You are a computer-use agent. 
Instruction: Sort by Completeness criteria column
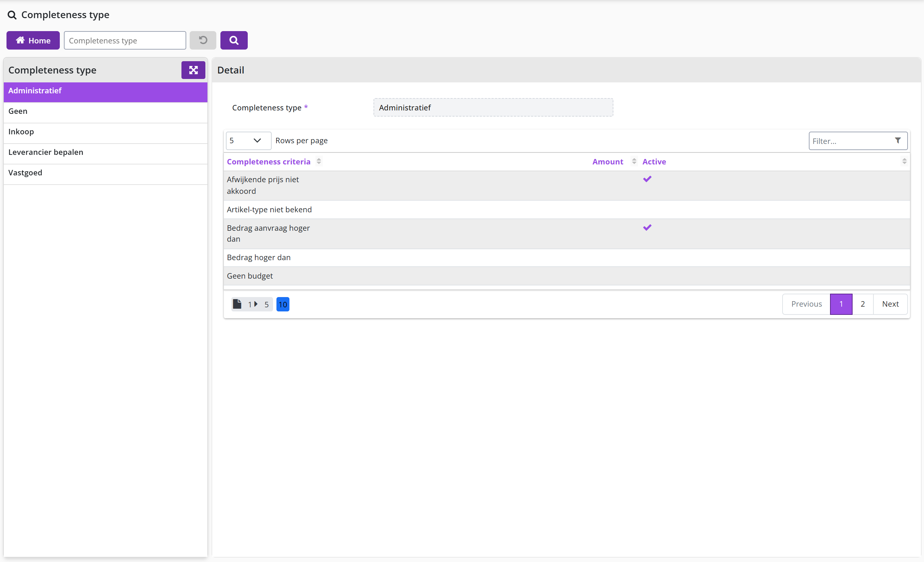269,162
